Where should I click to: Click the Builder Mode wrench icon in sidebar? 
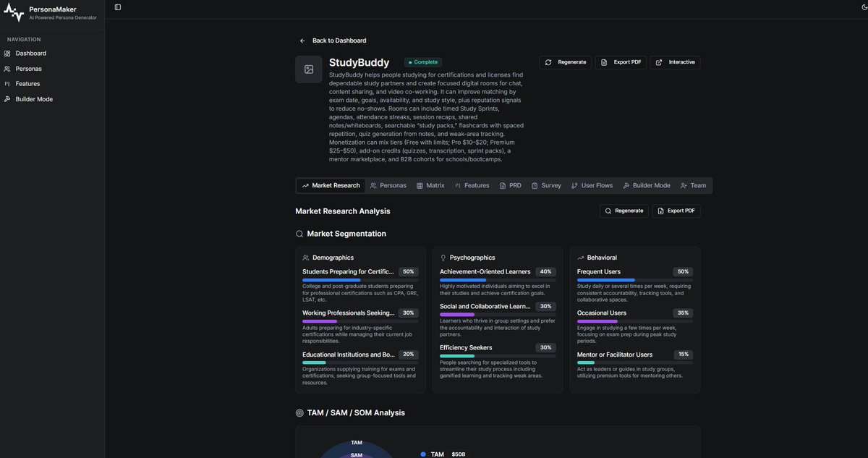[x=7, y=99]
